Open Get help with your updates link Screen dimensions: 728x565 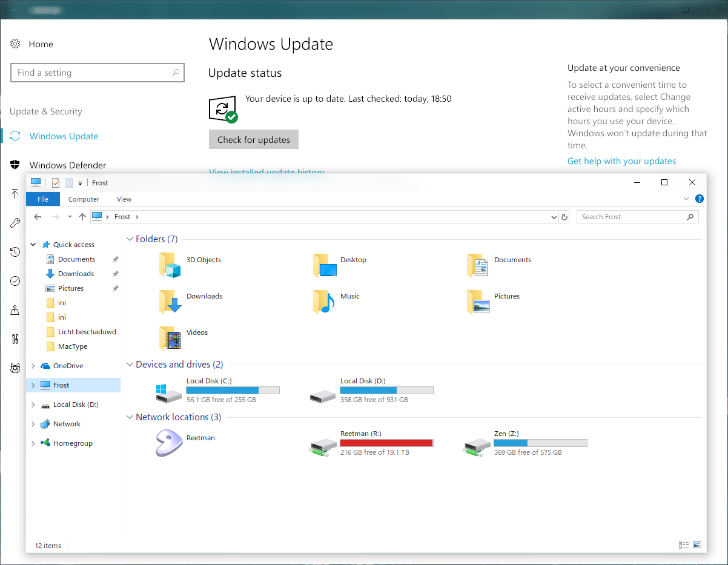coord(622,161)
